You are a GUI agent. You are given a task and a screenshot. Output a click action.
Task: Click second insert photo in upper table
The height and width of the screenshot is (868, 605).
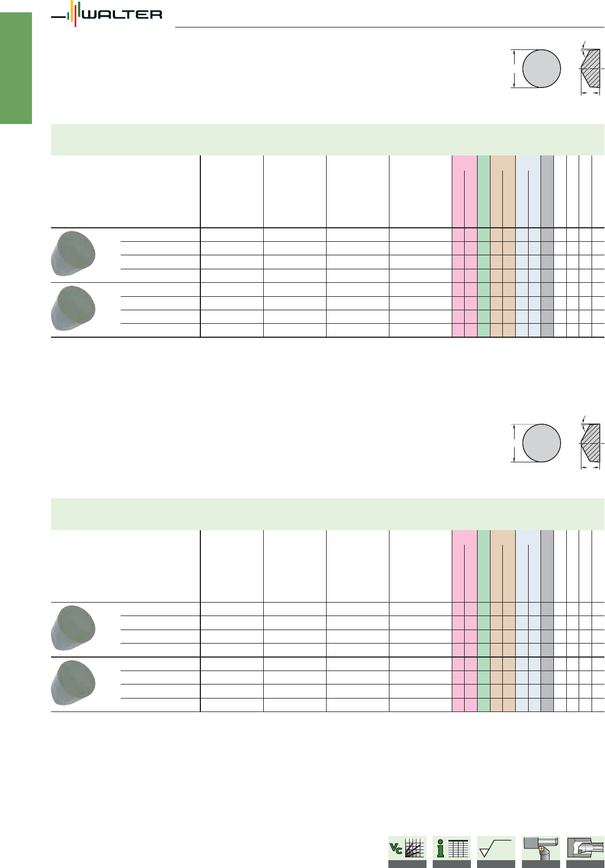point(73,308)
